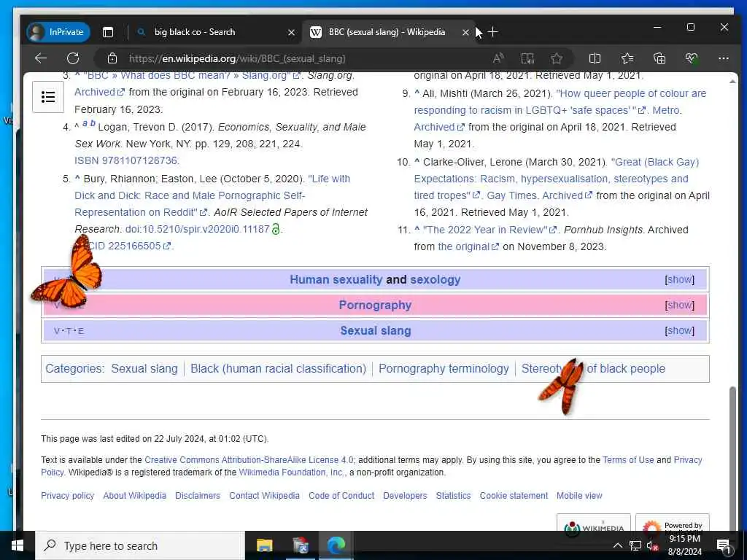Expand Human sexuality and sexology navbox
This screenshot has height=560, width=747.
680,279
